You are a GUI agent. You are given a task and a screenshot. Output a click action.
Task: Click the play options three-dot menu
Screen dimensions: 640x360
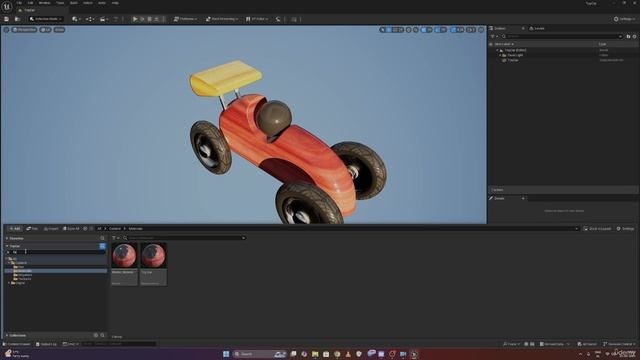point(164,19)
